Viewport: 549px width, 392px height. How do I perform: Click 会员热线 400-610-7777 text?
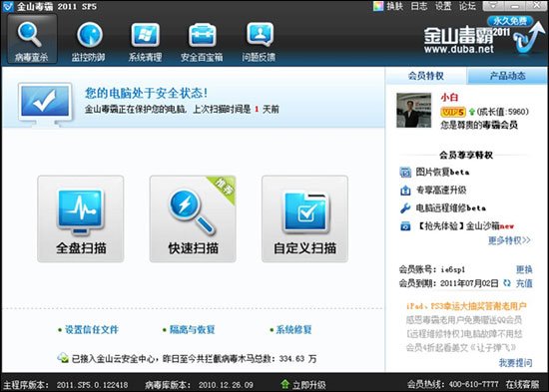point(453,385)
